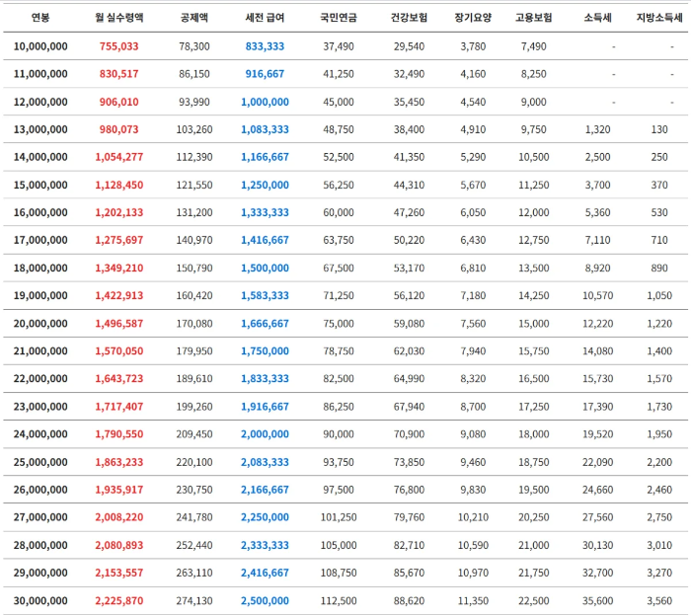Select the 20,000,000 salary cell
691x616 pixels.
point(40,324)
